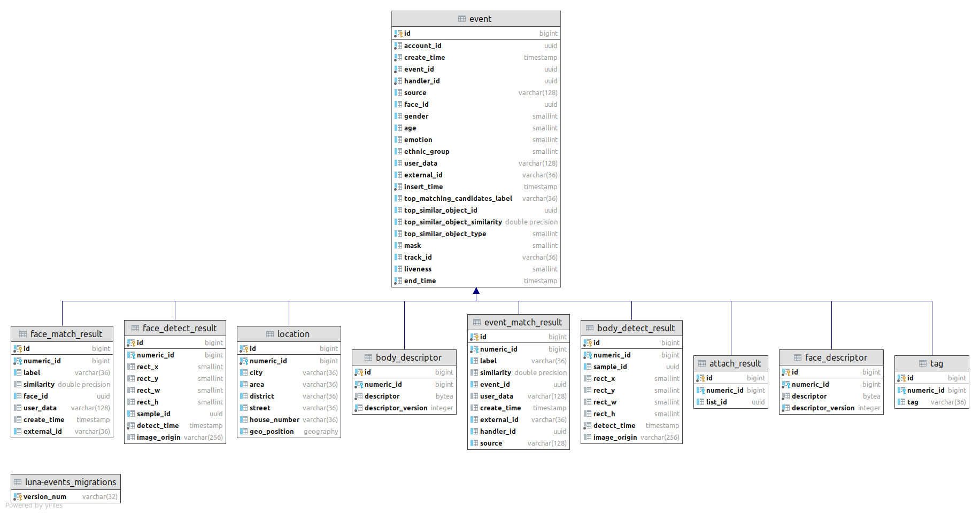Select the similarity column in face_match_result
The width and height of the screenshot is (980, 514).
(x=39, y=384)
